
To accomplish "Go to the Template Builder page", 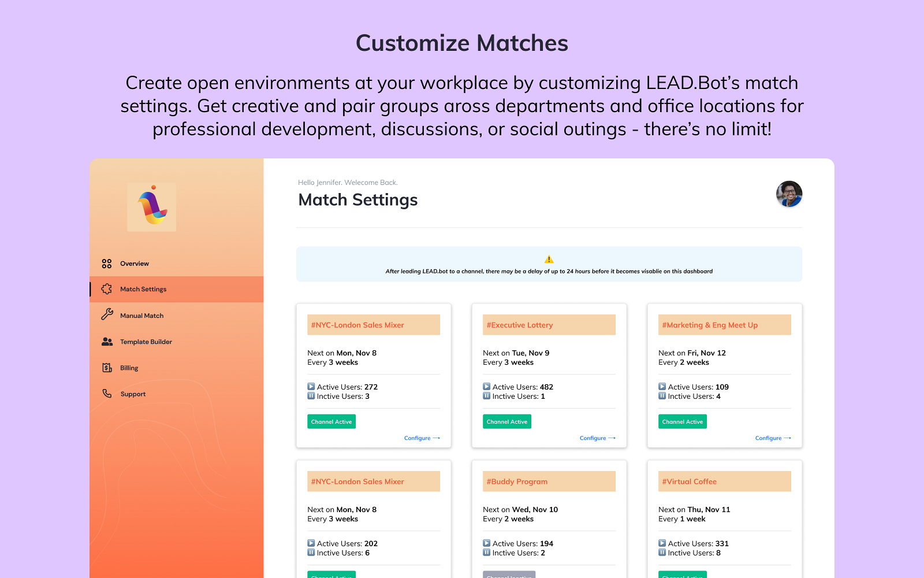I will tap(146, 342).
